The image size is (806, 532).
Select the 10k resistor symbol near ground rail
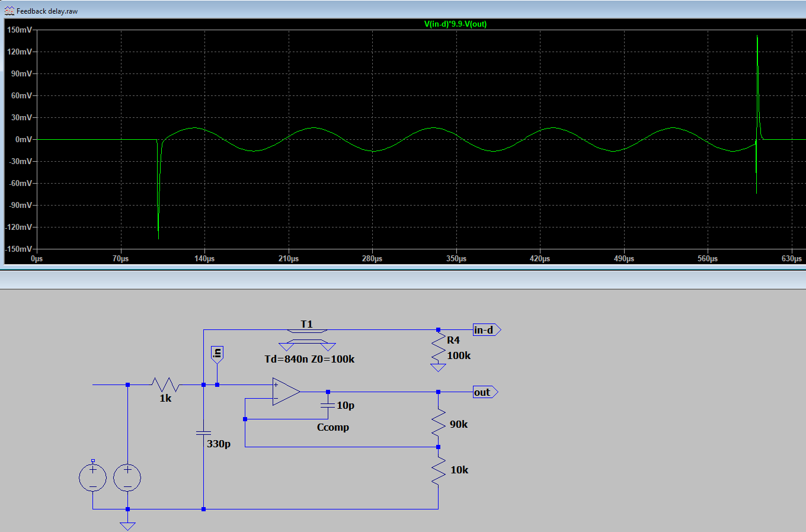click(438, 472)
